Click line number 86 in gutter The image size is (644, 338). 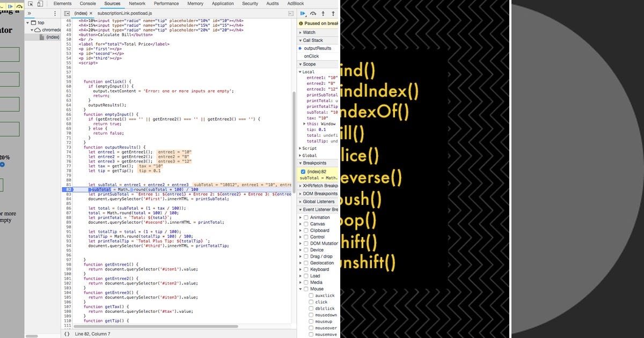tap(68, 208)
